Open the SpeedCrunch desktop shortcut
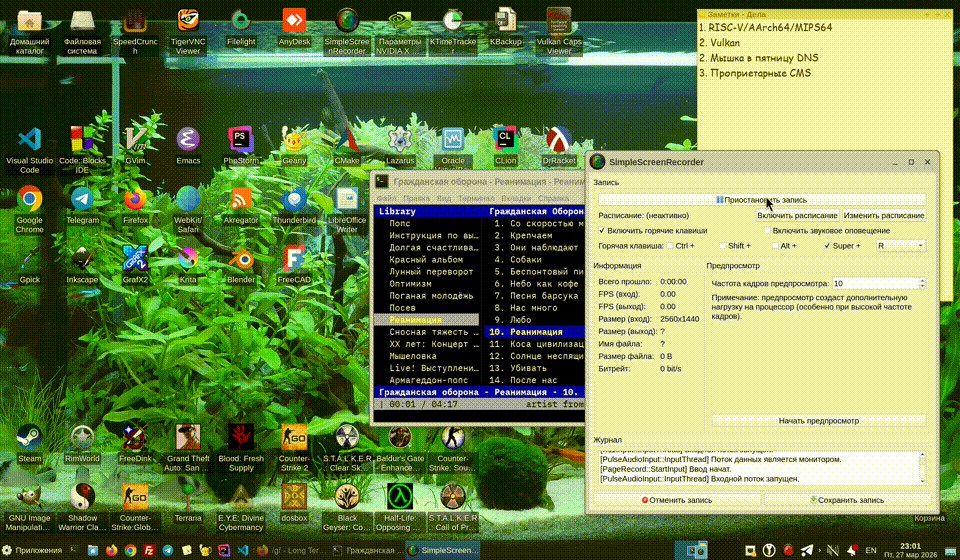Image resolution: width=960 pixels, height=560 pixels. coord(135,32)
